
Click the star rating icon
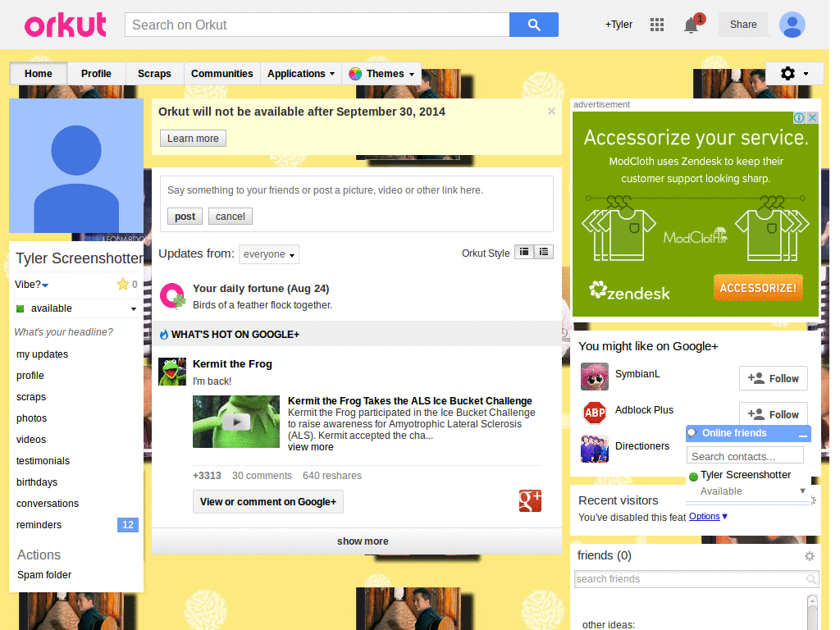coord(123,284)
